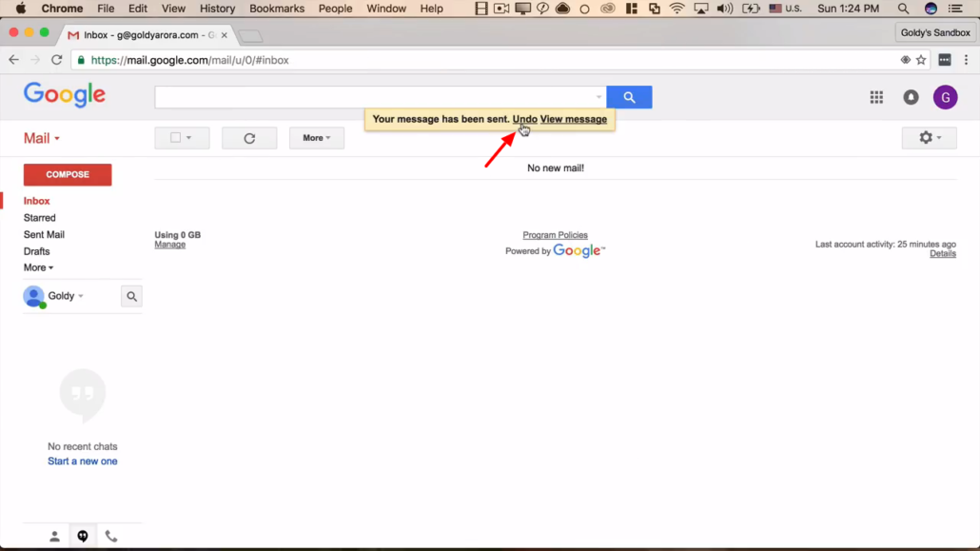Open the Program Policies link
This screenshot has height=551, width=980.
(x=555, y=235)
